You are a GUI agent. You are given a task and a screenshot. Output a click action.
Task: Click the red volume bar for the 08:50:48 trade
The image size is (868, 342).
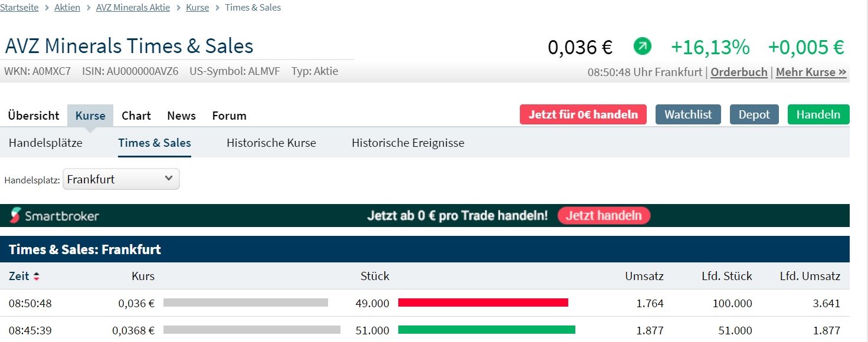coord(484,302)
